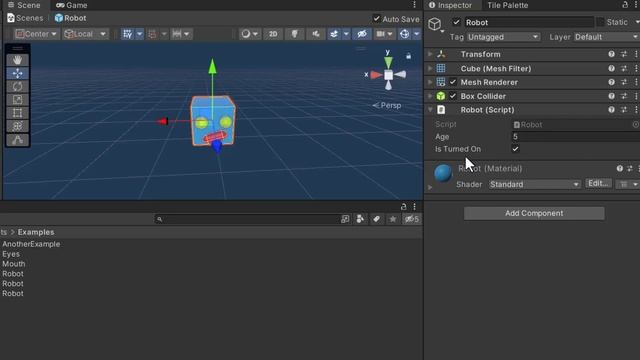This screenshot has height=360, width=640.
Task: Toggle project hidden packages count icon
Action: 411,219
